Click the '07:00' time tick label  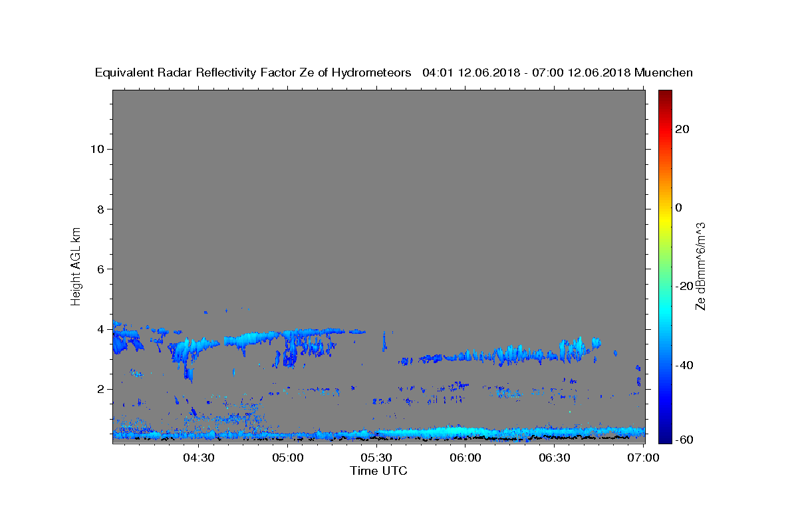pos(644,458)
